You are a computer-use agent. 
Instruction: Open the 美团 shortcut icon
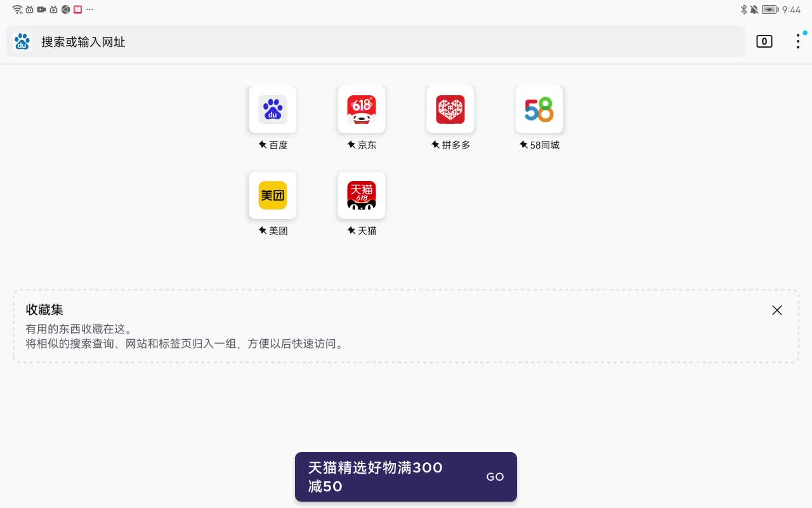[x=273, y=195]
